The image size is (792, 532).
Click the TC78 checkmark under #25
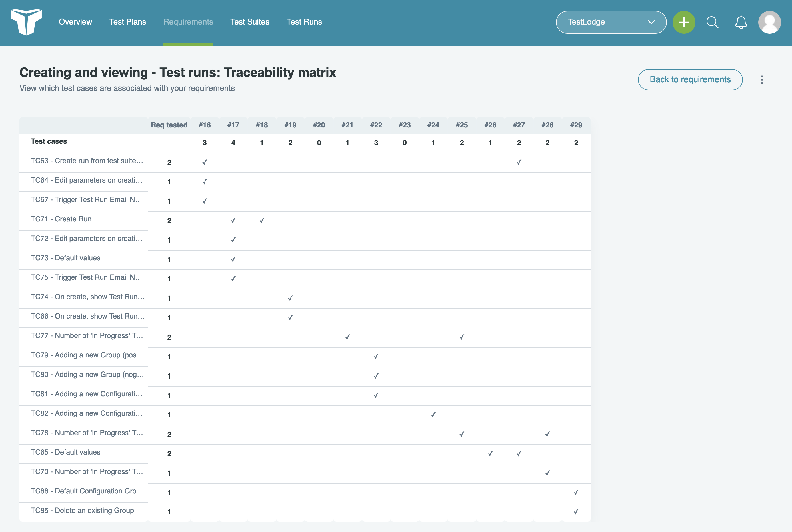[x=462, y=434]
